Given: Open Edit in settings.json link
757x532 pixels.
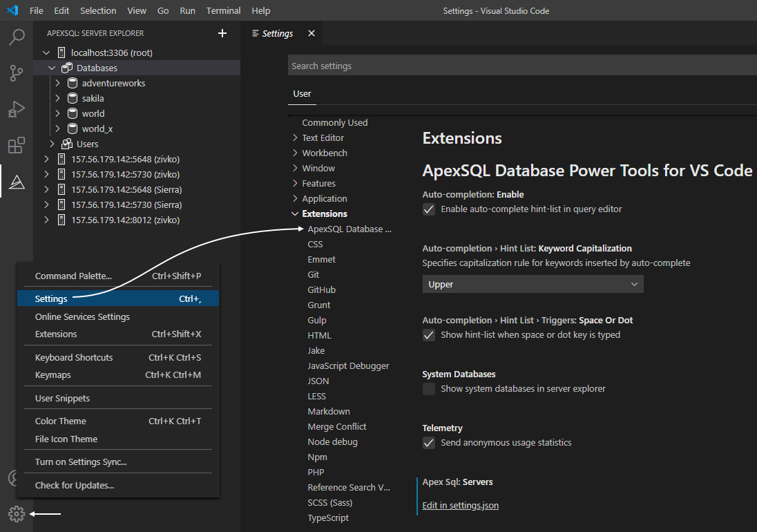Looking at the screenshot, I should pyautogui.click(x=461, y=506).
